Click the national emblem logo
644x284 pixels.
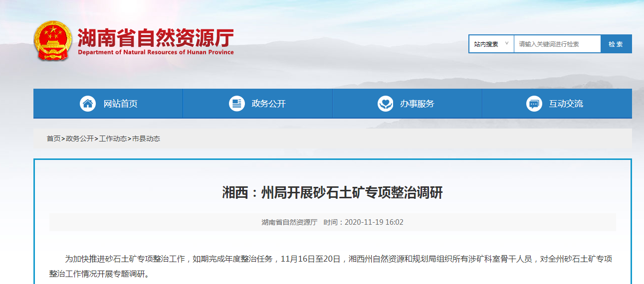click(53, 40)
